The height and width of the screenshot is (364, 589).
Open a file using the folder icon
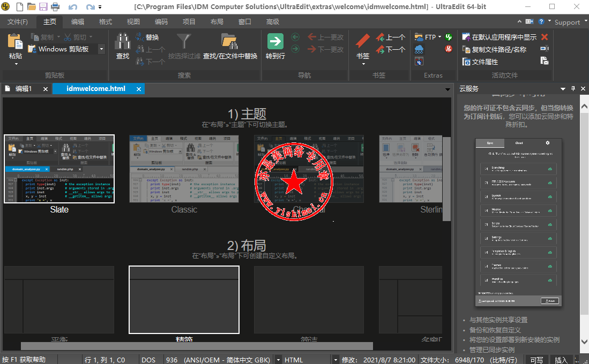(x=31, y=6)
